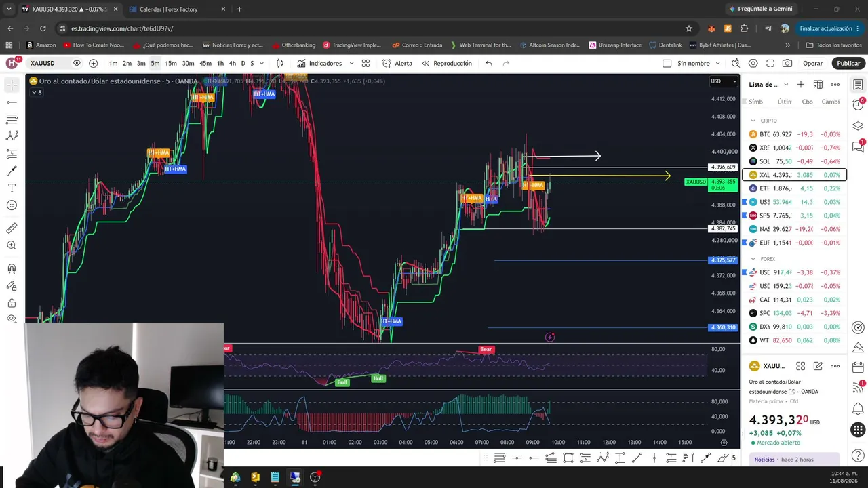Open the chats panel in right sidebar

[858, 147]
